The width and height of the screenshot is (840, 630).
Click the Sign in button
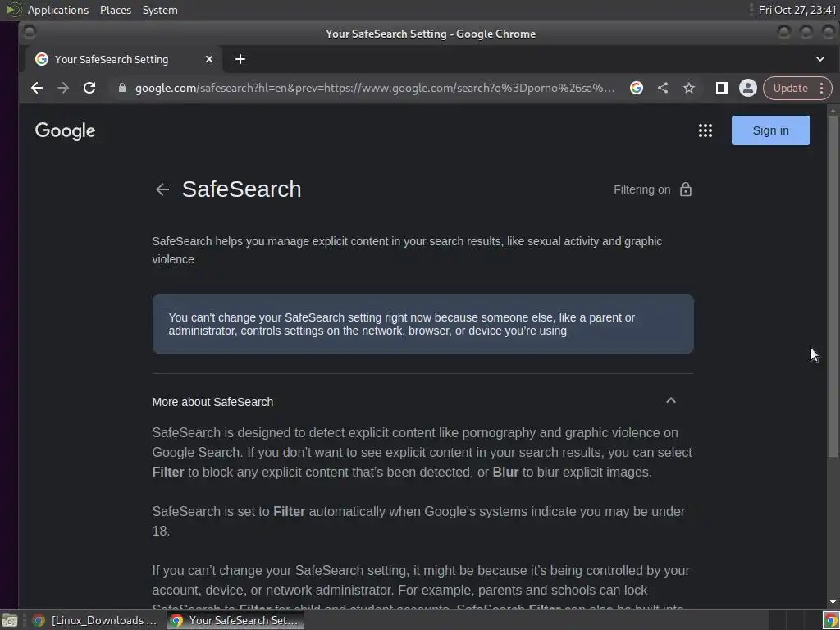(x=770, y=130)
